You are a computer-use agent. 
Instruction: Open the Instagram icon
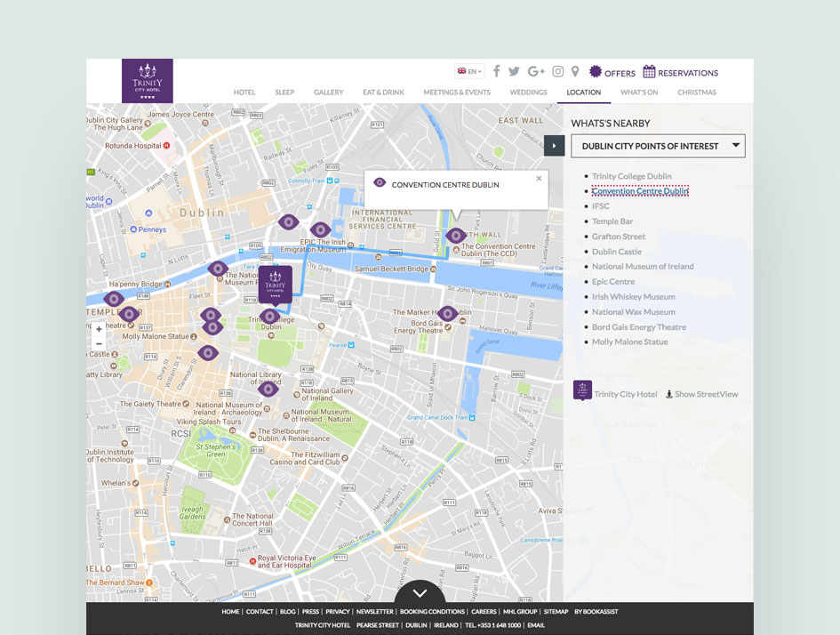[x=557, y=71]
